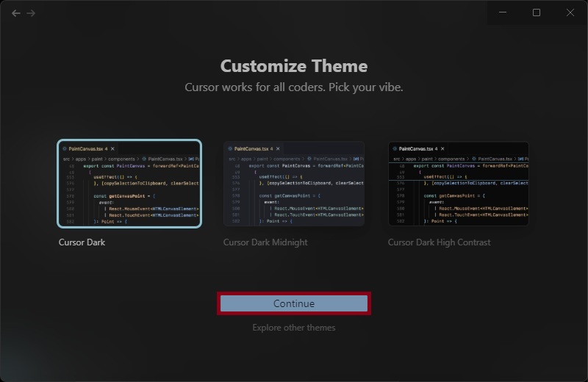Click the 'Pick your vibe' subtitle text
The image size is (588, 382).
click(x=365, y=87)
